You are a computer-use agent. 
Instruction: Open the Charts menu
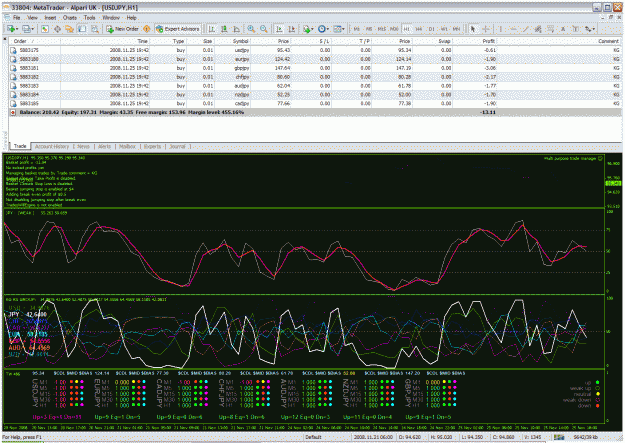tap(70, 18)
